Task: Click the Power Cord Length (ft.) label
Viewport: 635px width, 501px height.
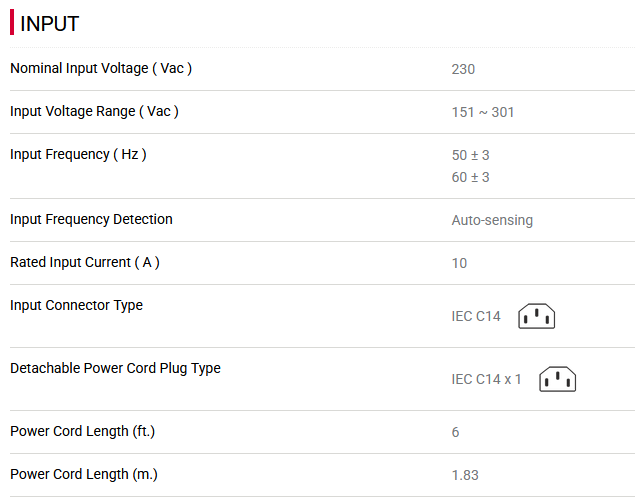Action: [83, 431]
